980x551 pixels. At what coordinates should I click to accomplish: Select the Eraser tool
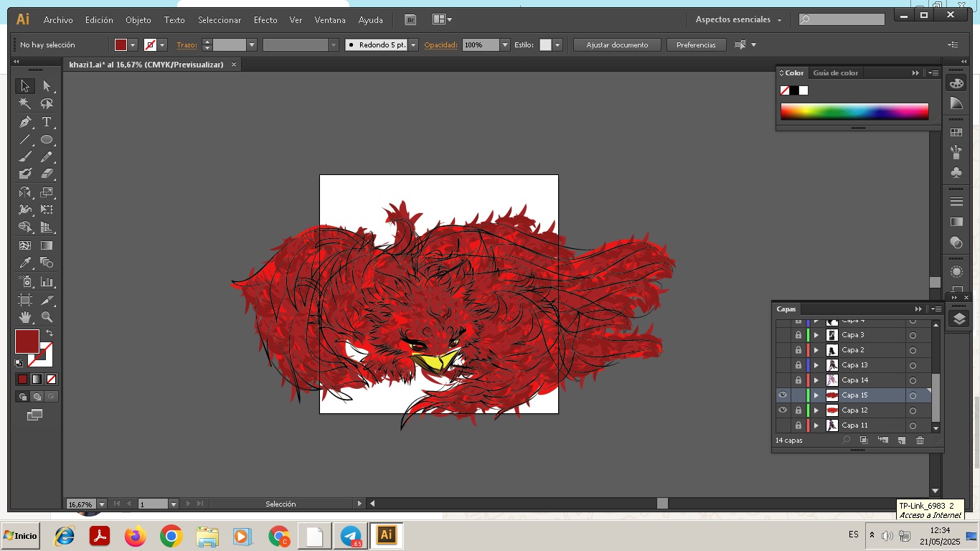[47, 174]
